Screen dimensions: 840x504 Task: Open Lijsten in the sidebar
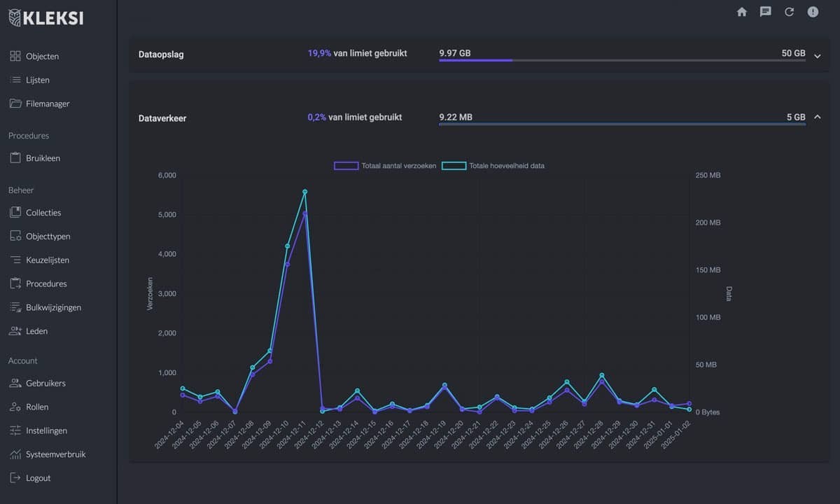(37, 80)
